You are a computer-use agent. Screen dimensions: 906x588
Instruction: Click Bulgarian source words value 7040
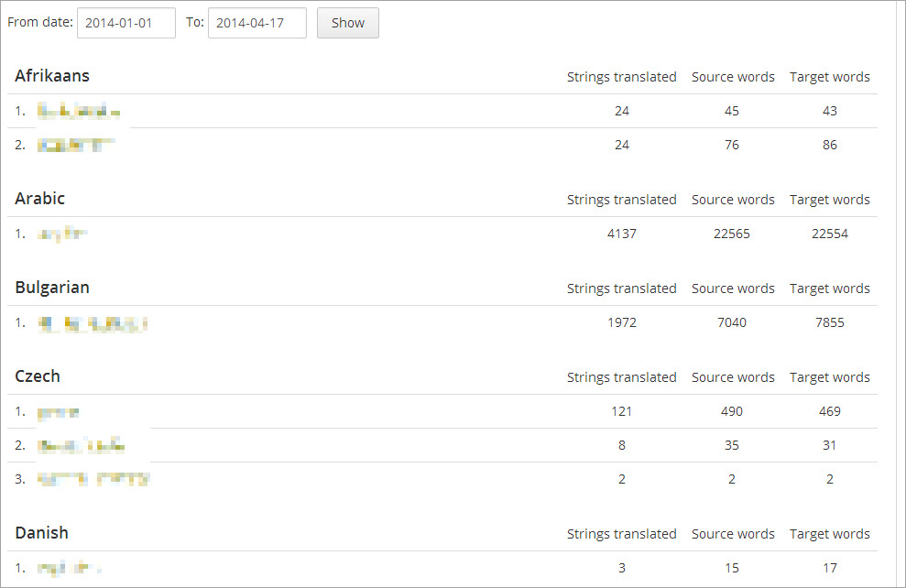(732, 323)
